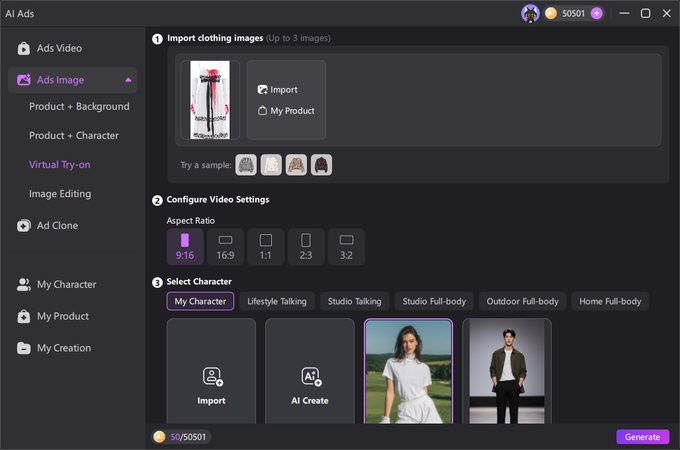This screenshot has width=680, height=450.
Task: Try the dark red jacket sample
Action: [321, 165]
